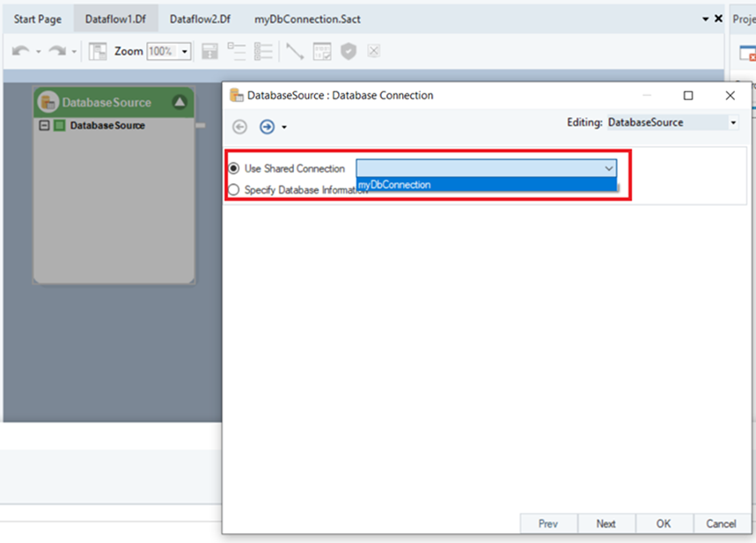The image size is (756, 543).
Task: Click the shield icon in the toolbar
Action: [349, 52]
